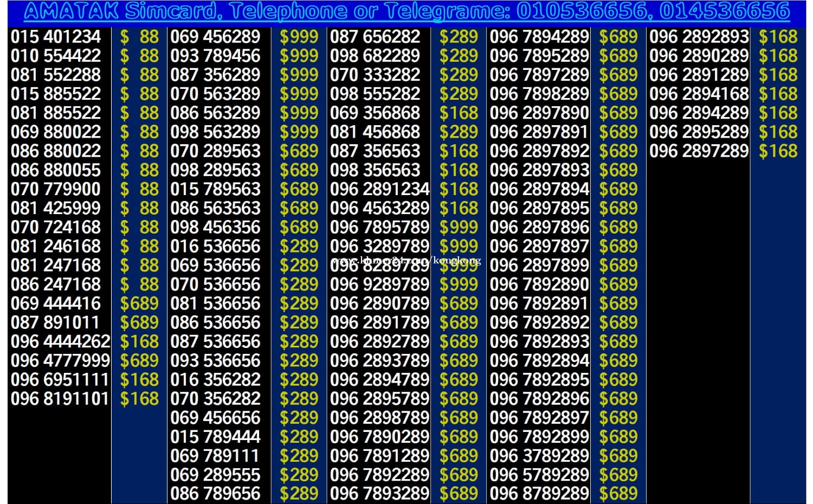Open the khmer24.com/kongkong watermark link
This screenshot has width=813, height=504.
406,261
